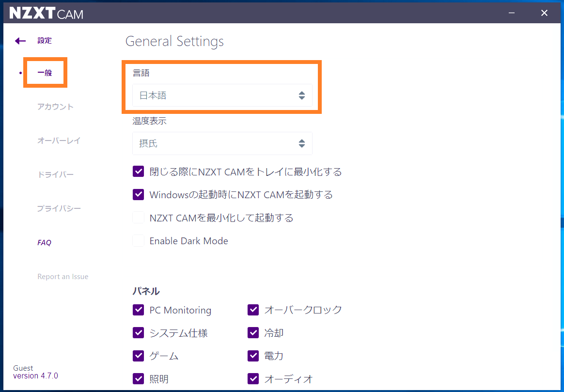Toggle 閉じる際にNZXT CAMをトレイに最小化する checkbox
Image resolution: width=564 pixels, height=392 pixels.
click(x=138, y=172)
